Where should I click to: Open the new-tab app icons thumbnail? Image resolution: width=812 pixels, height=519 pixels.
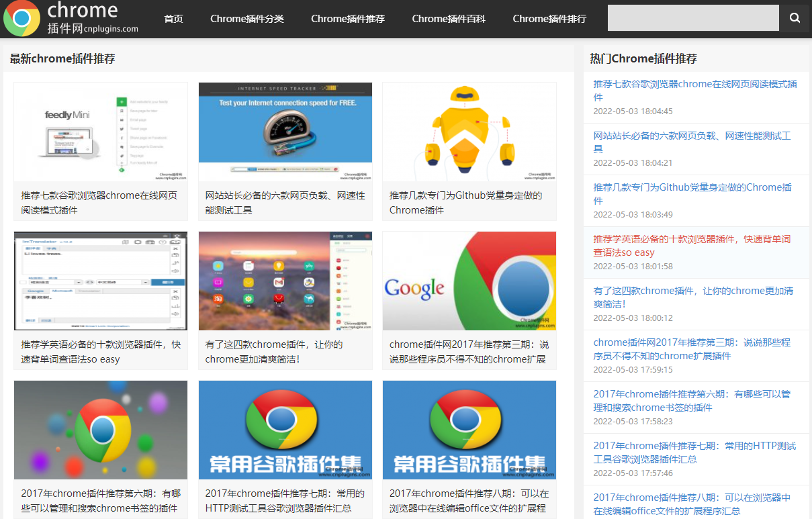click(x=285, y=281)
